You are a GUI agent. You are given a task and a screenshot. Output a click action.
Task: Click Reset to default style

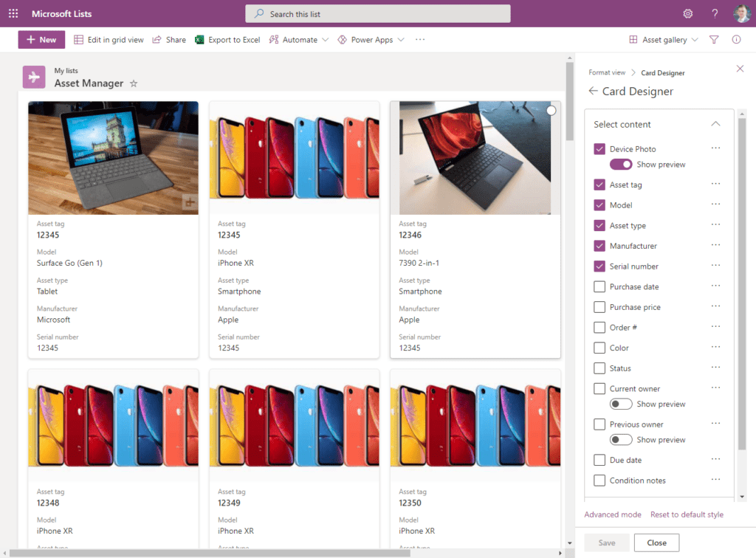687,514
